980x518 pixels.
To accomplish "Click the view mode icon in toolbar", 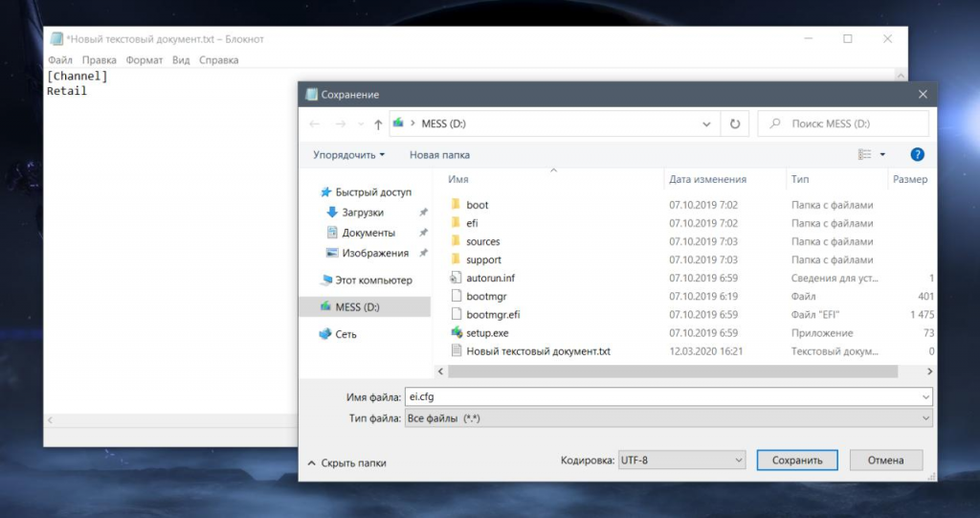I will pos(864,154).
